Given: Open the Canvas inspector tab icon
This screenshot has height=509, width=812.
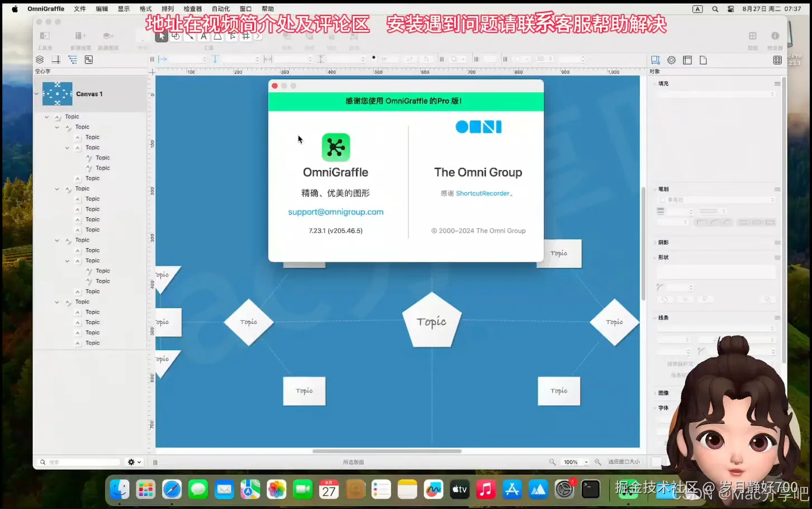Looking at the screenshot, I should click(687, 60).
